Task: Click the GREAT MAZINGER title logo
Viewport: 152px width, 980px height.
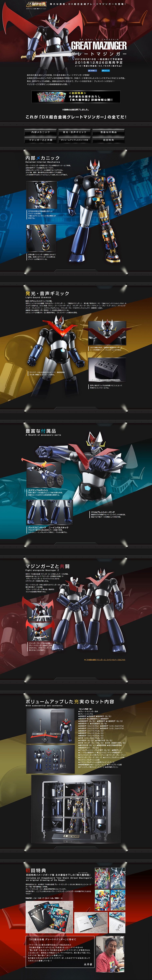Action: click(x=99, y=46)
